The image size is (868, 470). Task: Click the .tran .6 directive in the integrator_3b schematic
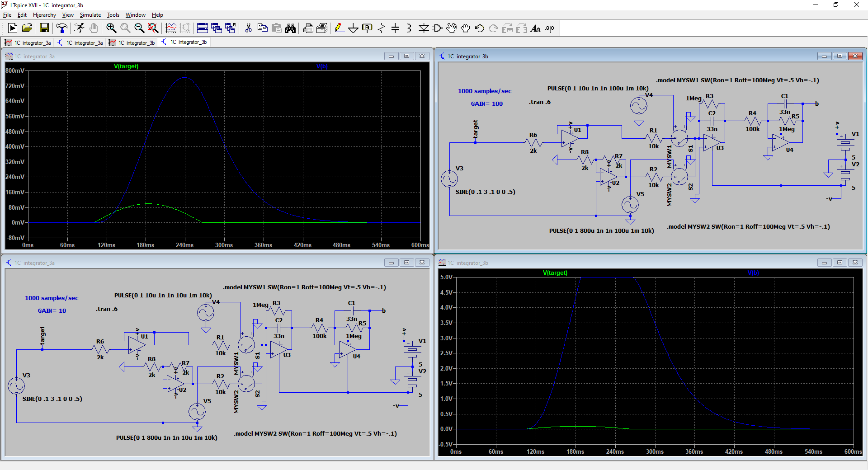point(540,102)
